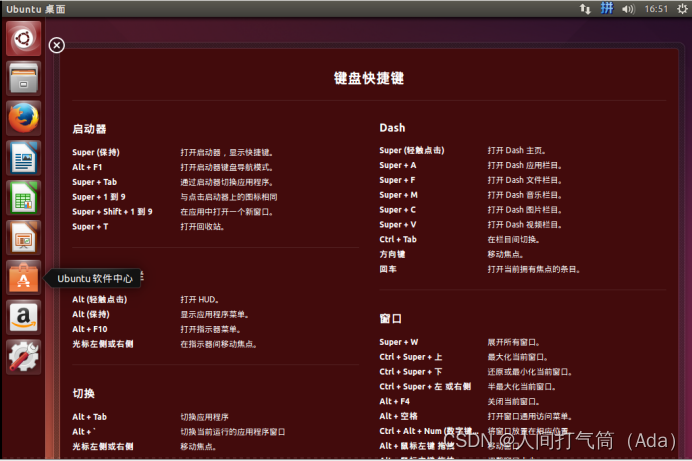Screen dimensions: 692x461
Task: Click the 'Alt + F1' shortcut entry
Action: pos(87,167)
